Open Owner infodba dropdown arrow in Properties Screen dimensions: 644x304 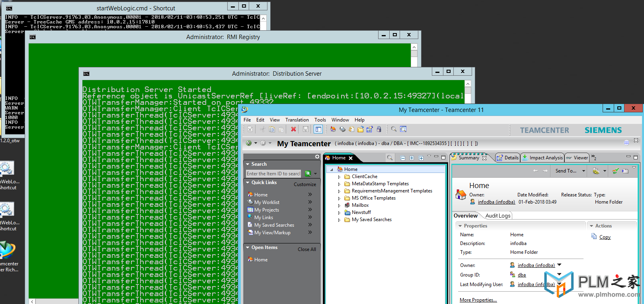[x=559, y=265]
